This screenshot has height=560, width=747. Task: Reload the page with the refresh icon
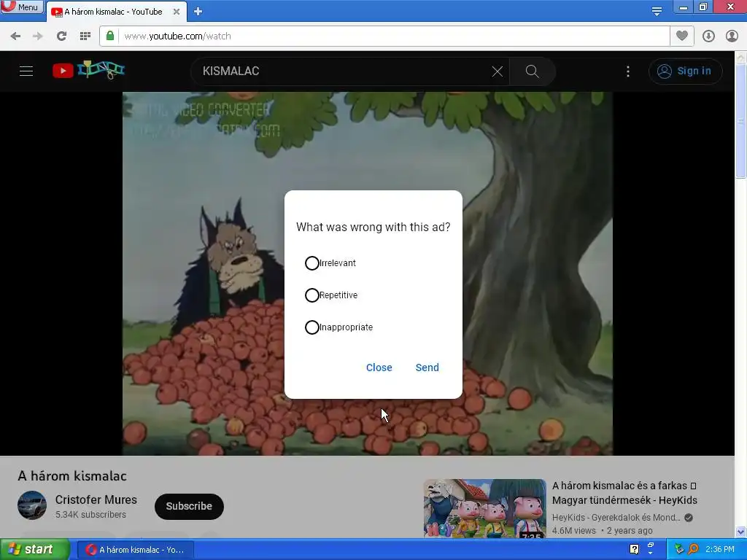(61, 36)
